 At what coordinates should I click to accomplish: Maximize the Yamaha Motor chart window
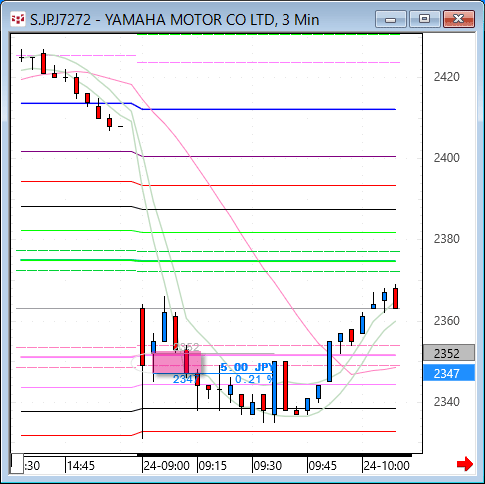point(424,19)
